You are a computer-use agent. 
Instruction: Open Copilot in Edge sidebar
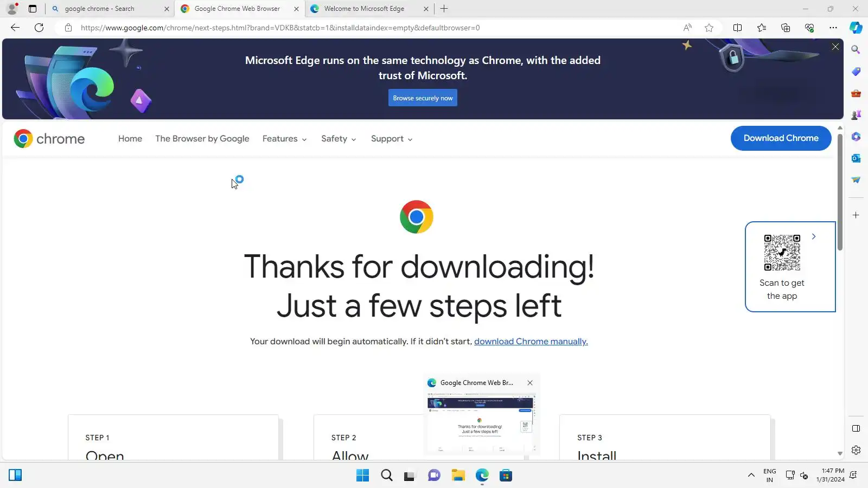click(x=856, y=28)
